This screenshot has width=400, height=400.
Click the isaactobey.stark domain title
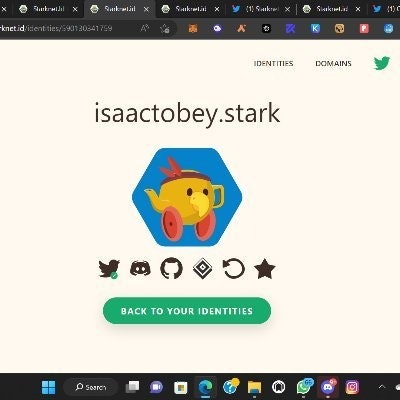click(x=187, y=113)
